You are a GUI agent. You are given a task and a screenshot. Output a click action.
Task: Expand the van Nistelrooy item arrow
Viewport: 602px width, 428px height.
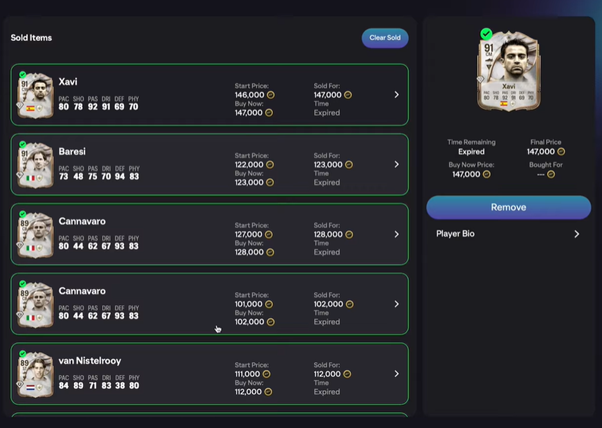tap(397, 373)
